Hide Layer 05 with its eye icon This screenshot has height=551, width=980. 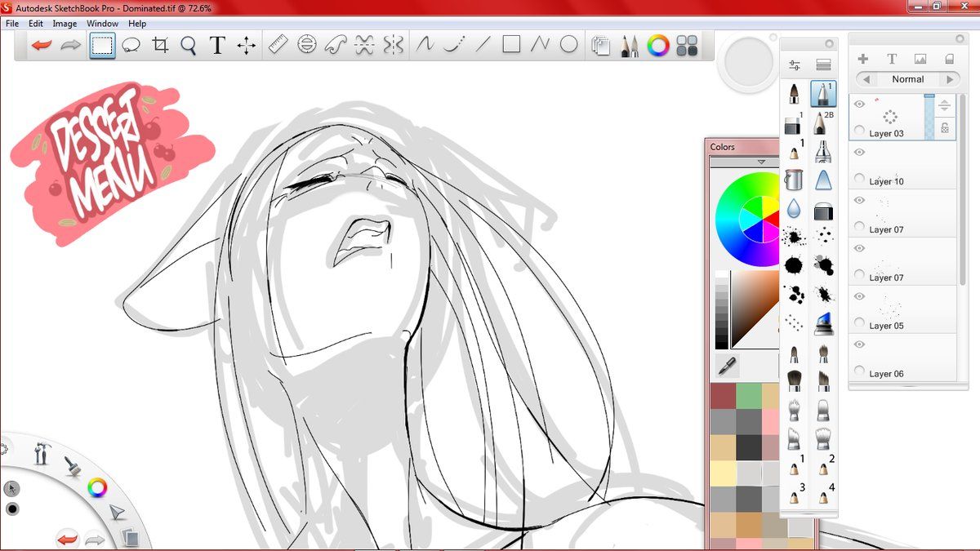tap(859, 296)
